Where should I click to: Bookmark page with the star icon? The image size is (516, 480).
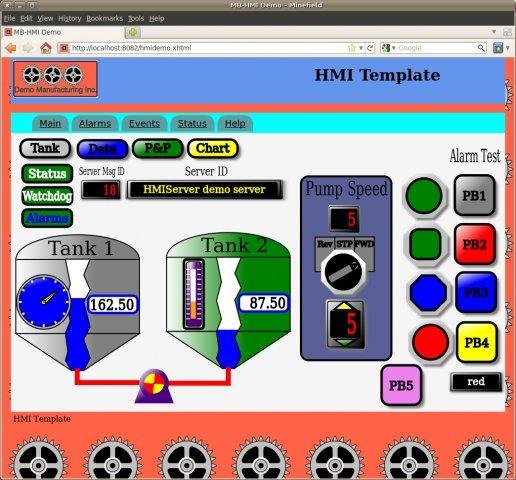pos(352,48)
